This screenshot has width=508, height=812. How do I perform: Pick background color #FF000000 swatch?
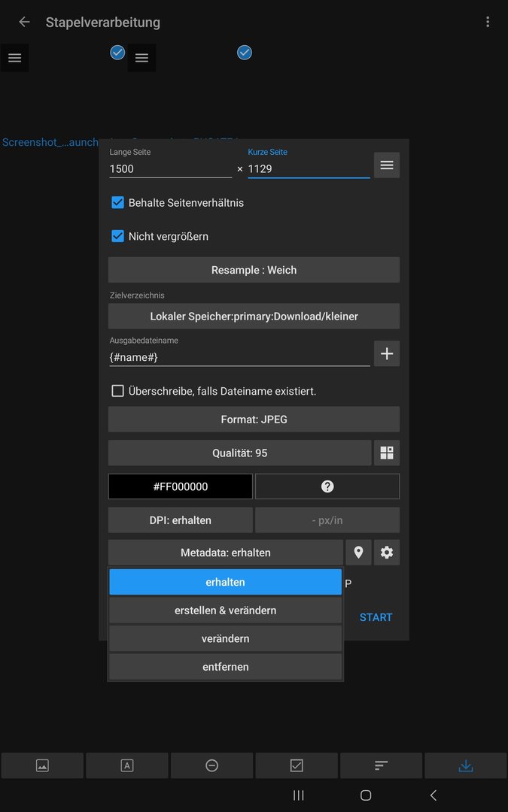181,486
